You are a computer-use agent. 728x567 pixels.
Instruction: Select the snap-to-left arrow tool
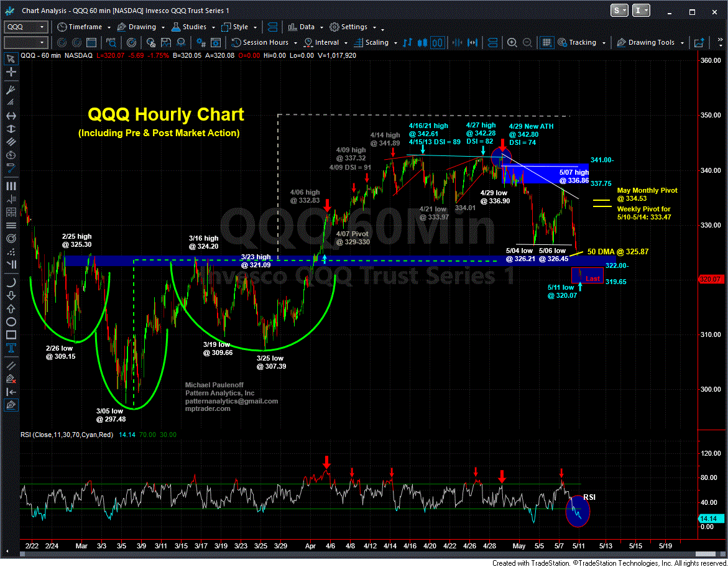[11, 392]
